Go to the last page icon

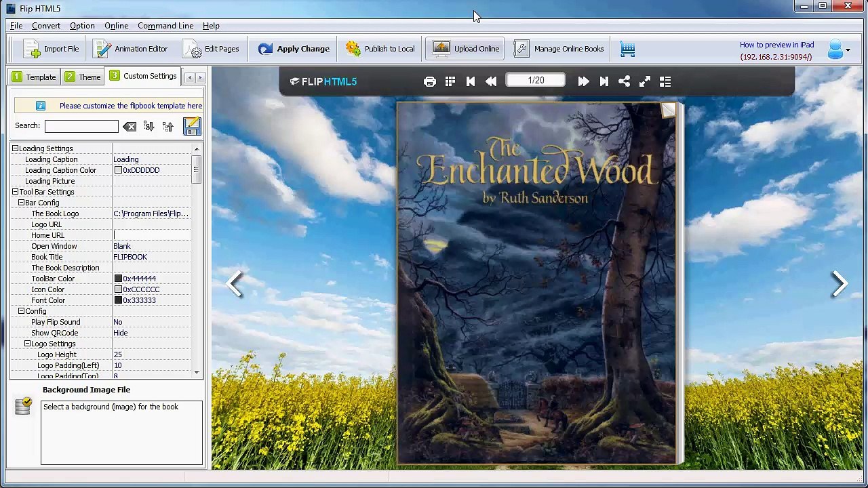[x=604, y=81]
